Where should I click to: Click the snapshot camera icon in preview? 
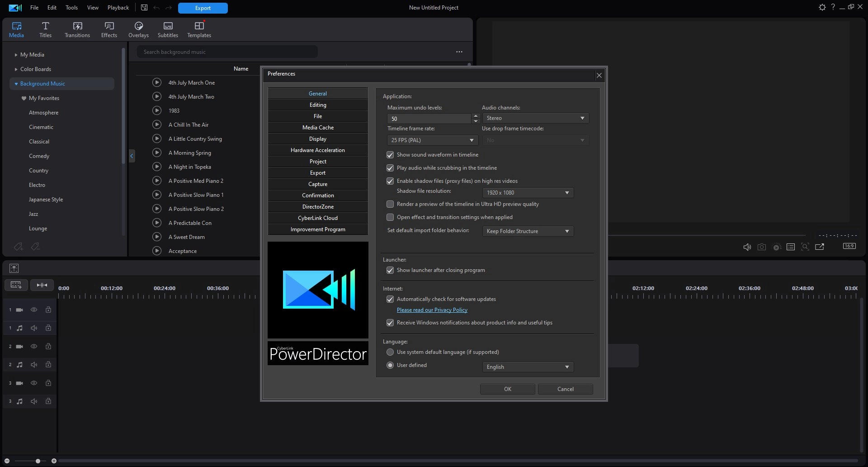point(762,247)
